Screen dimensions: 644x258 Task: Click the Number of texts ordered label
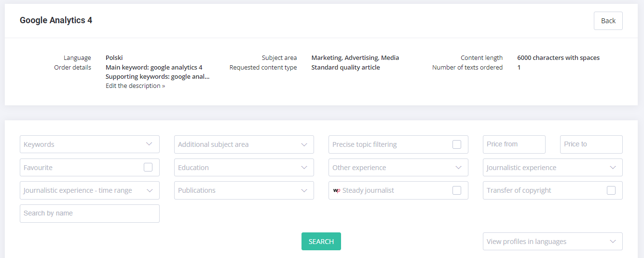[x=467, y=67]
